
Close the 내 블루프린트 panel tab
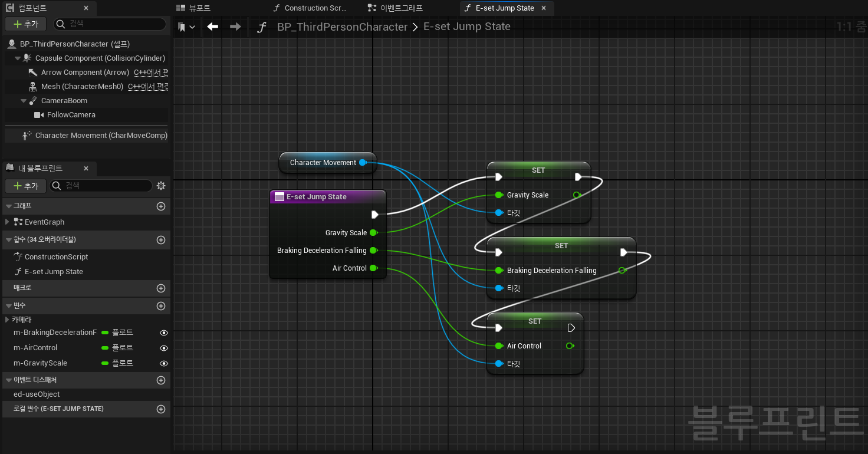pos(86,169)
